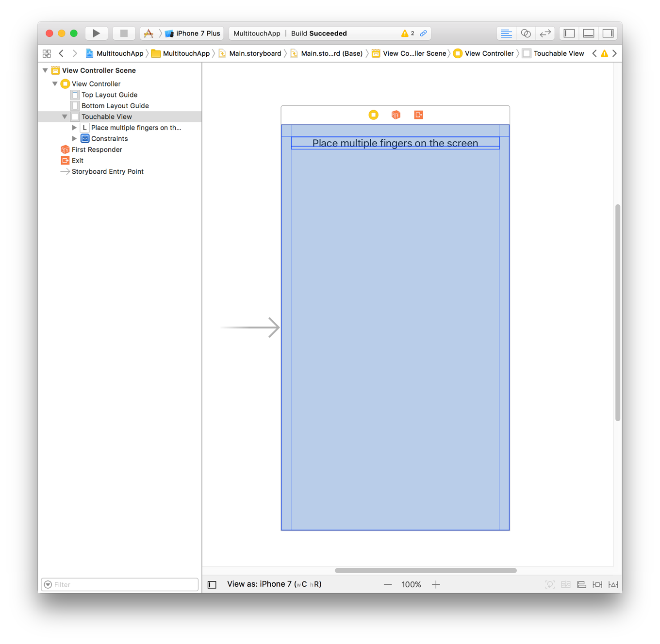This screenshot has width=660, height=644.
Task: Click the Embed In Stack icon
Action: pyautogui.click(x=566, y=585)
